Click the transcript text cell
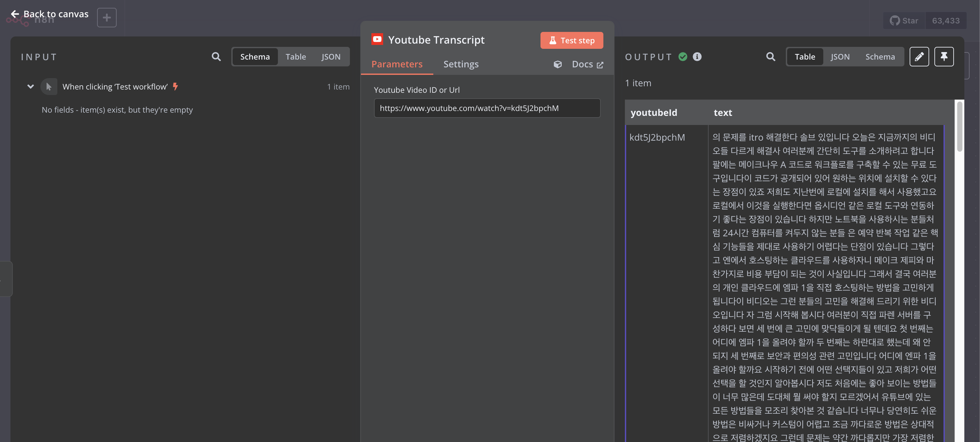The height and width of the screenshot is (442, 980). pos(826,283)
